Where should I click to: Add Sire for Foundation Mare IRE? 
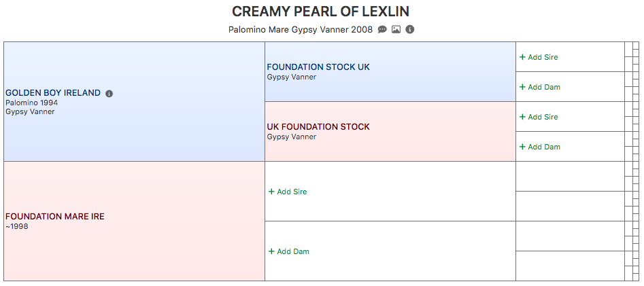(x=288, y=192)
